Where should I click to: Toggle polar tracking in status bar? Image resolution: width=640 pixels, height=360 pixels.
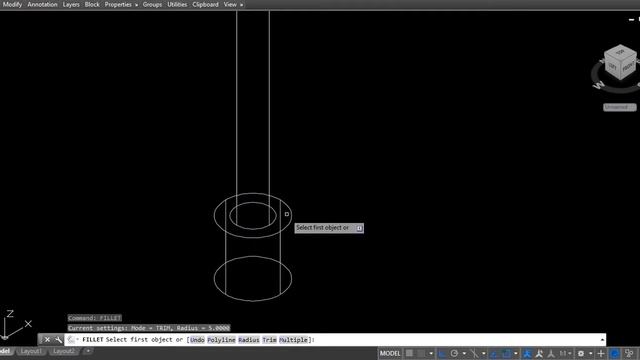(454, 353)
